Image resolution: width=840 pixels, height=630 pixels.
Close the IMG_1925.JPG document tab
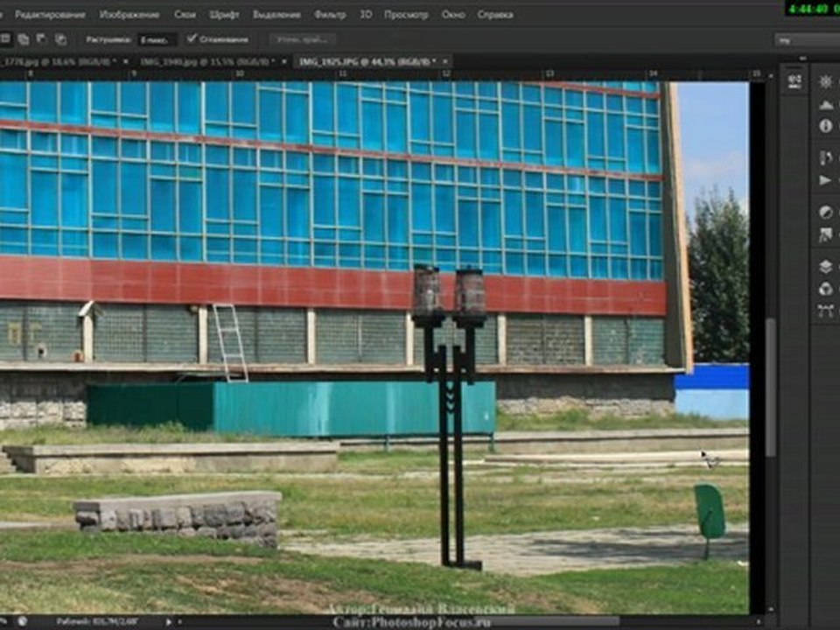[x=445, y=61]
